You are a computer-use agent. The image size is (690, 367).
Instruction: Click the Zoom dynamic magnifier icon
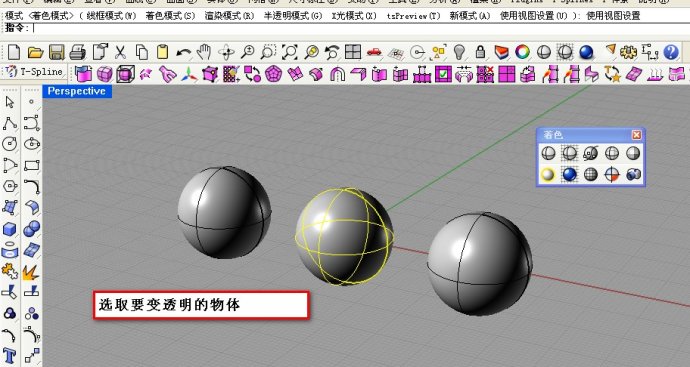click(247, 52)
